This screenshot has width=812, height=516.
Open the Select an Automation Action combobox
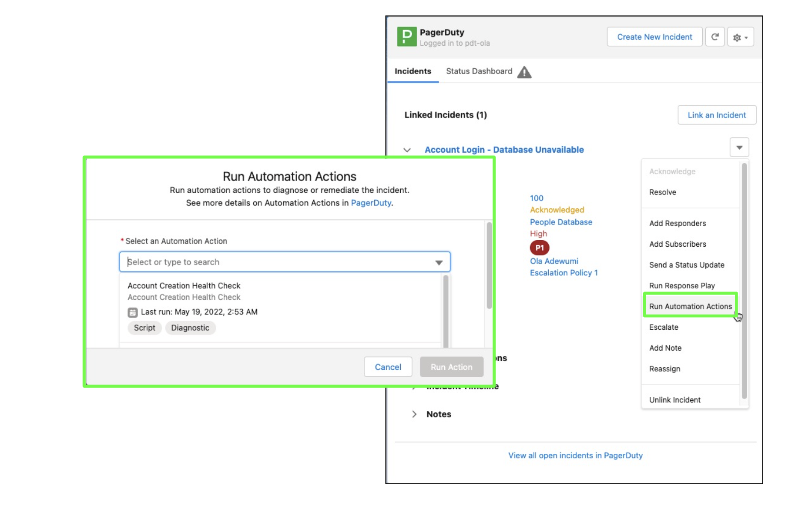point(285,262)
